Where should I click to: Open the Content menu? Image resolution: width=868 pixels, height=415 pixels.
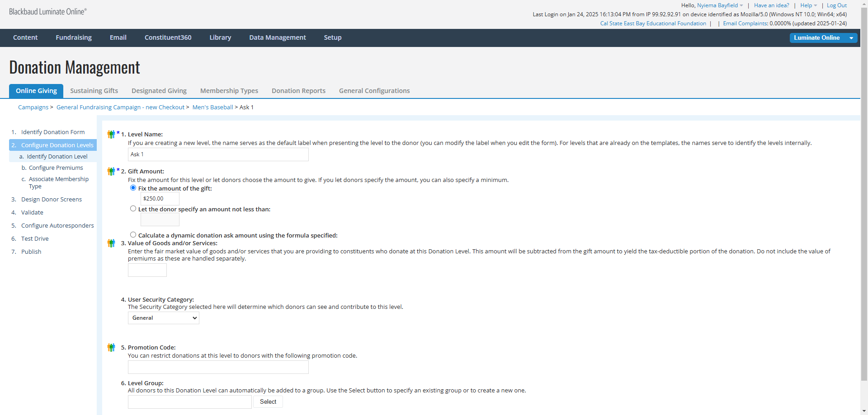pyautogui.click(x=25, y=37)
